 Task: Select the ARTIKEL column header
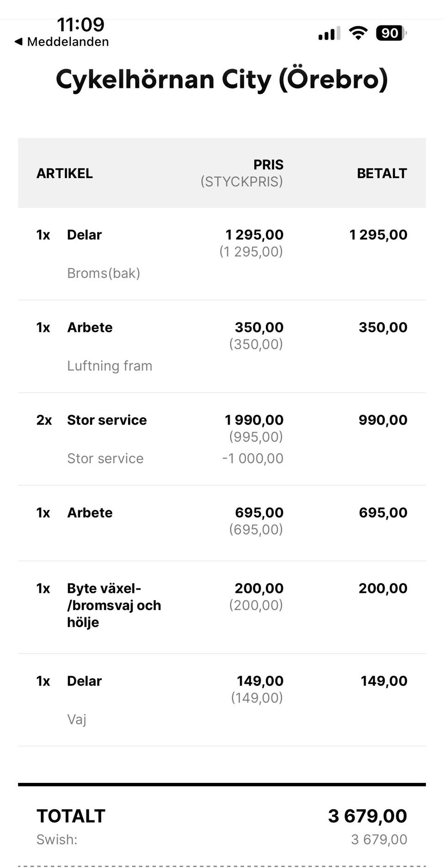65,173
